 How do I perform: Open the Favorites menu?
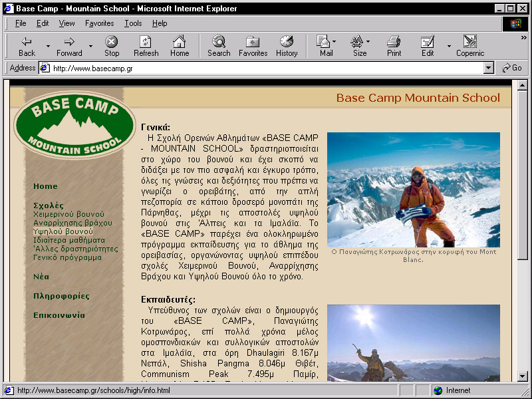[99, 23]
